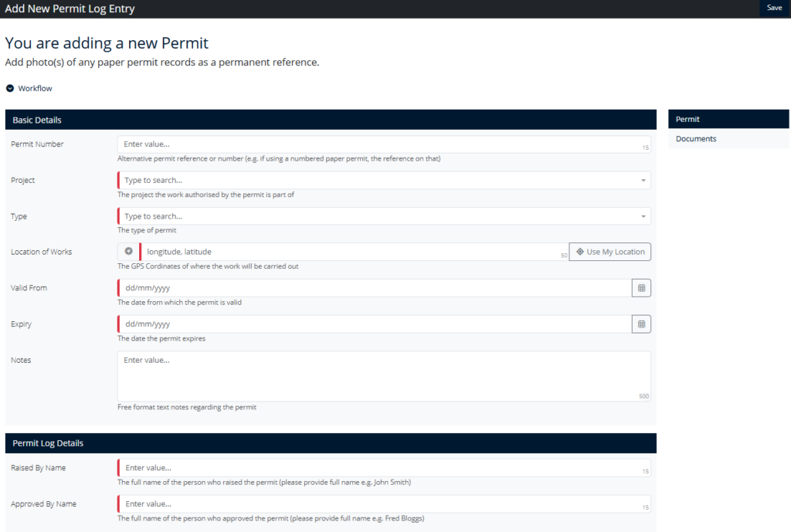
Task: Click the Notes text area
Action: [384, 376]
